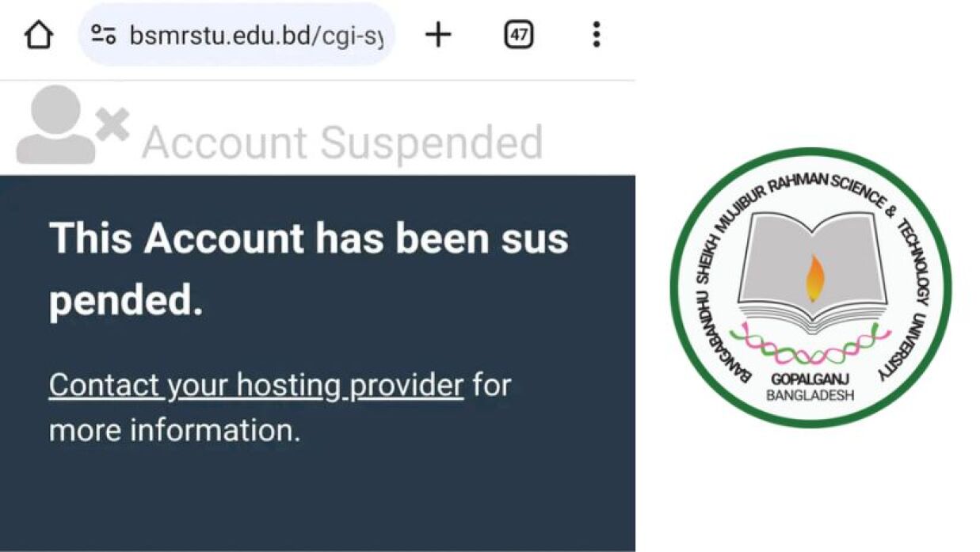The height and width of the screenshot is (552, 980).
Task: Click the dark navy message panel
Action: [x=317, y=364]
